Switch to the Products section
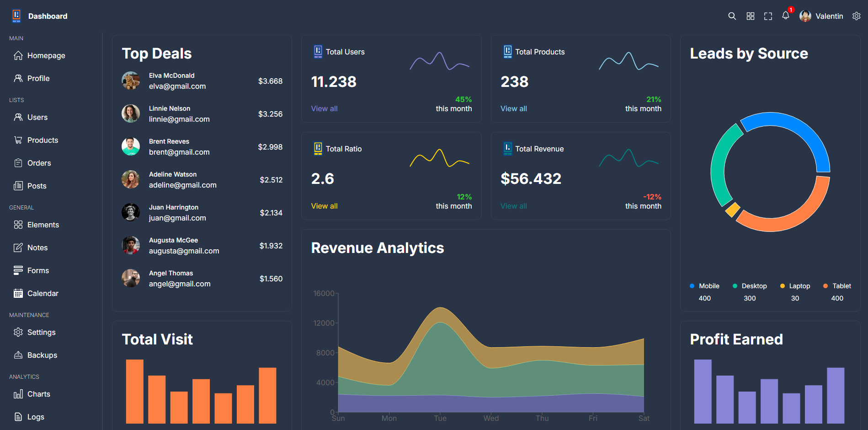This screenshot has width=868, height=430. (18, 140)
